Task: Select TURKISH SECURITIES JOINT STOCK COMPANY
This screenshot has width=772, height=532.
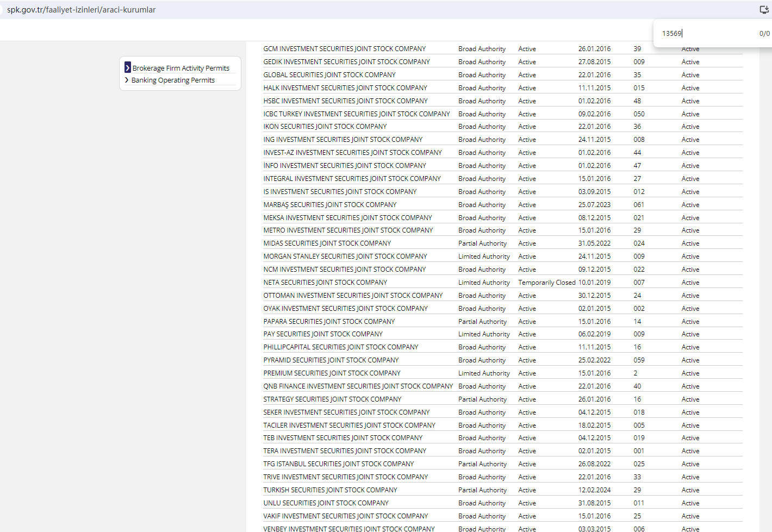Action: click(x=331, y=490)
